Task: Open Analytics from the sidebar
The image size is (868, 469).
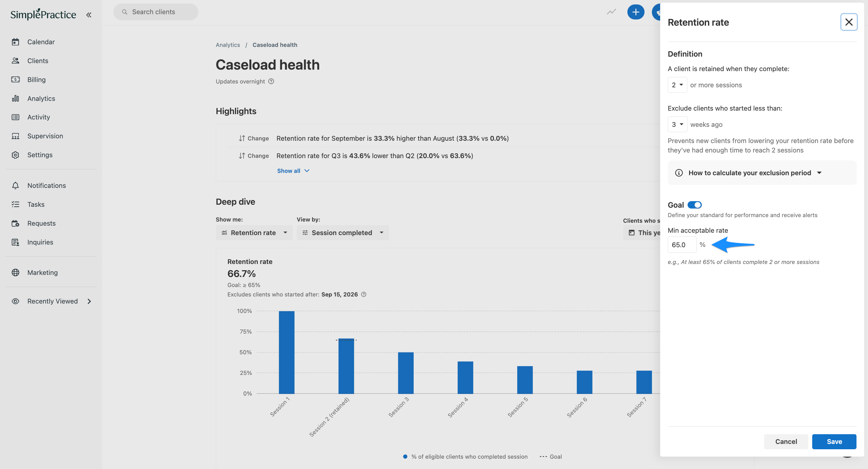Action: 41,98
